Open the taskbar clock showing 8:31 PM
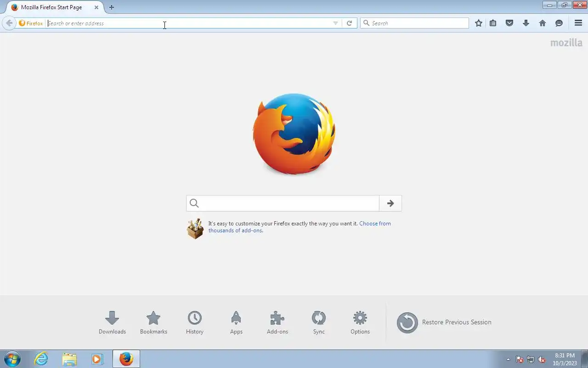This screenshot has height=368, width=588. point(565,359)
